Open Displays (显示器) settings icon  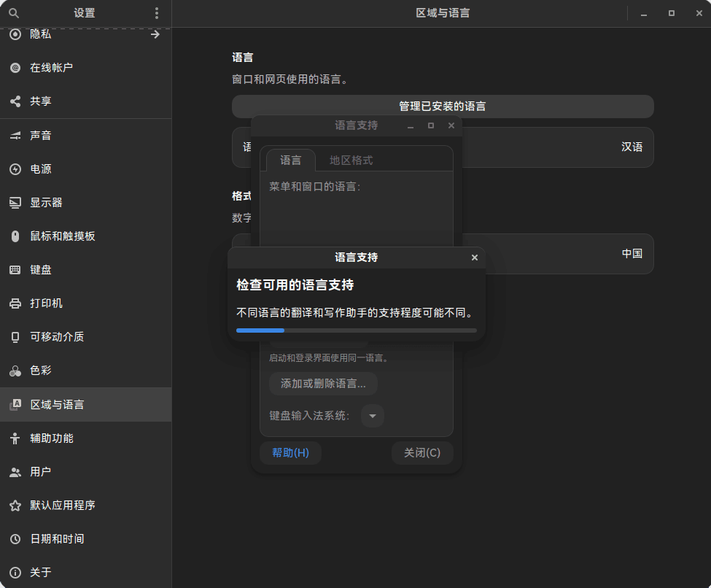(x=16, y=202)
